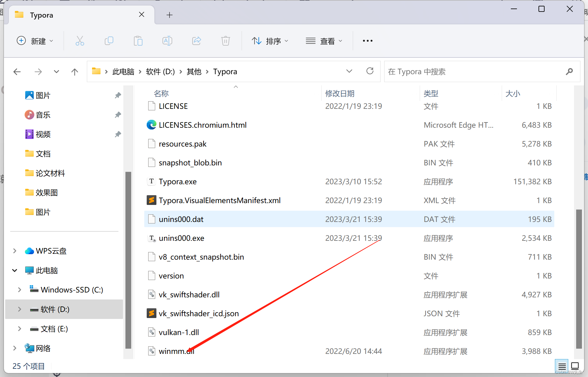
Task: Close the Typora tab
Action: tap(142, 15)
